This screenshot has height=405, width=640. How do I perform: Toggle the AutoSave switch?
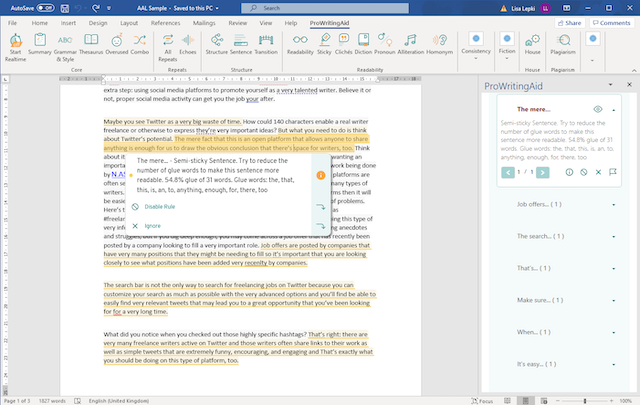pos(45,8)
